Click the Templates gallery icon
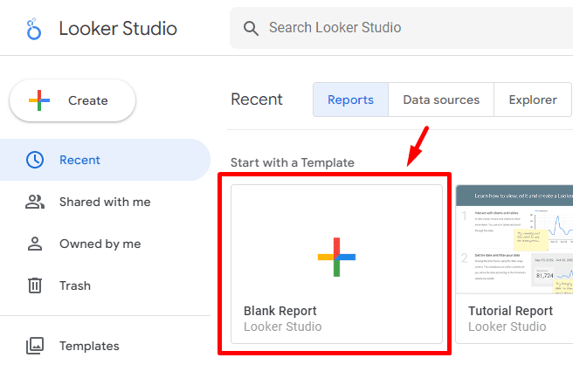573x392 pixels. pos(35,346)
